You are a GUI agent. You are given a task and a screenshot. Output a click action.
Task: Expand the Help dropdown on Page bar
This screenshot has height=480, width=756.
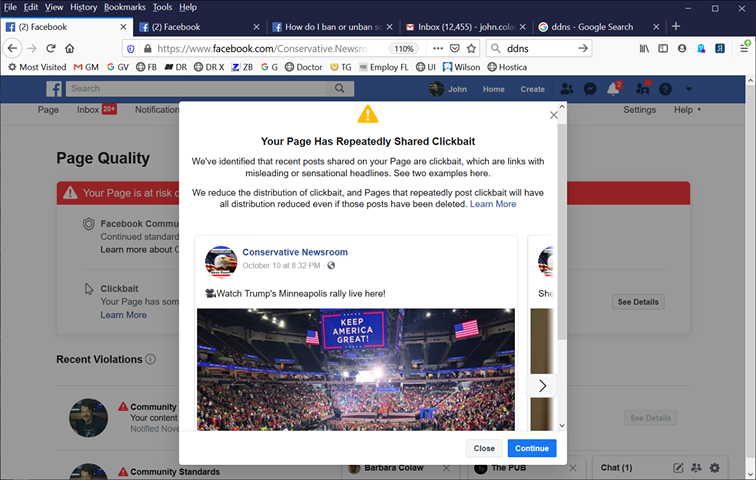688,110
